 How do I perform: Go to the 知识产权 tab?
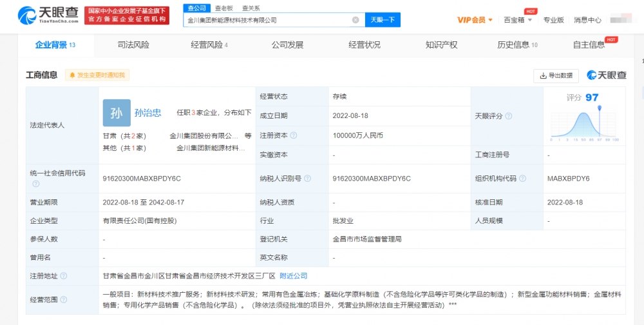[x=441, y=45]
